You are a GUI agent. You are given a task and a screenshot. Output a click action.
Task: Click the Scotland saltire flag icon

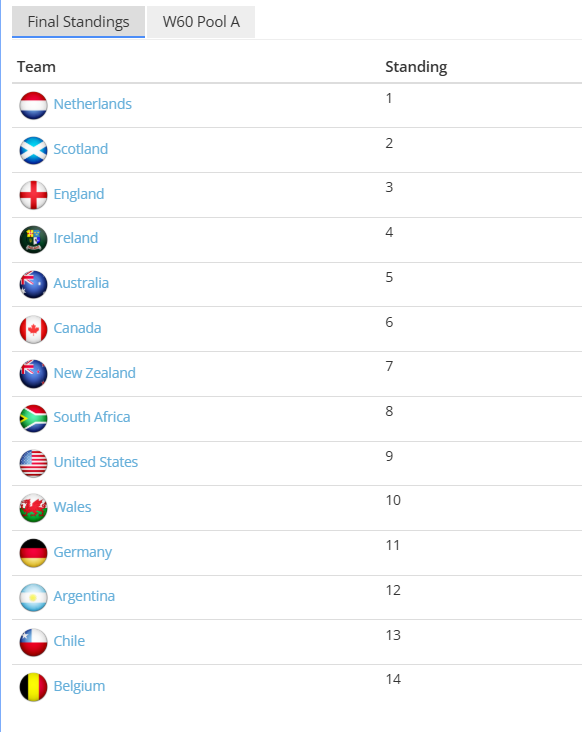pyautogui.click(x=33, y=150)
